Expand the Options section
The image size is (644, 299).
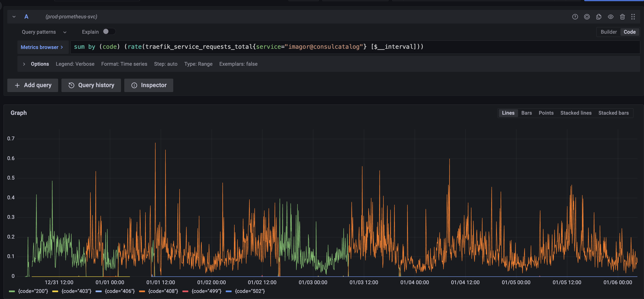tap(24, 64)
